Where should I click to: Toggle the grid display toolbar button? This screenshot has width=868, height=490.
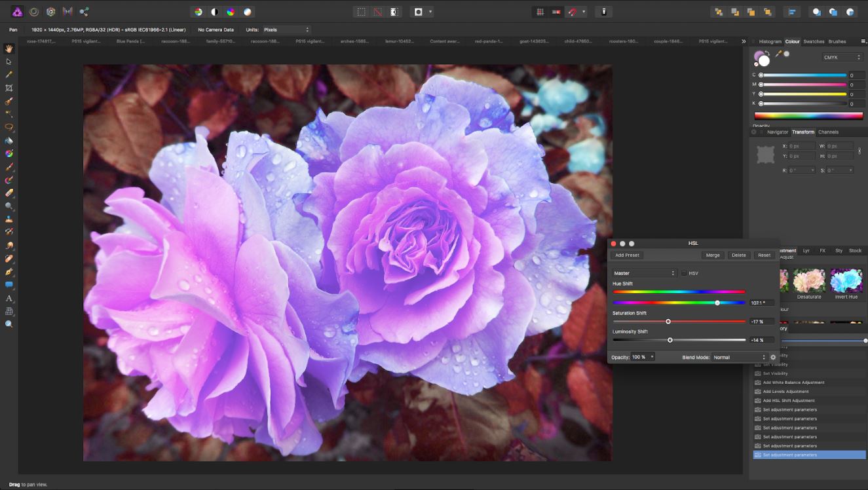click(540, 12)
